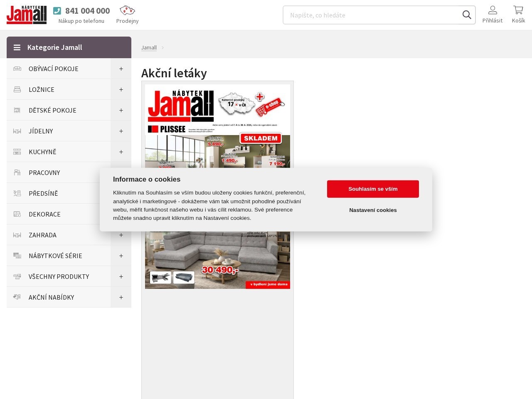Click the Czech map Prodejny icon

tap(127, 10)
